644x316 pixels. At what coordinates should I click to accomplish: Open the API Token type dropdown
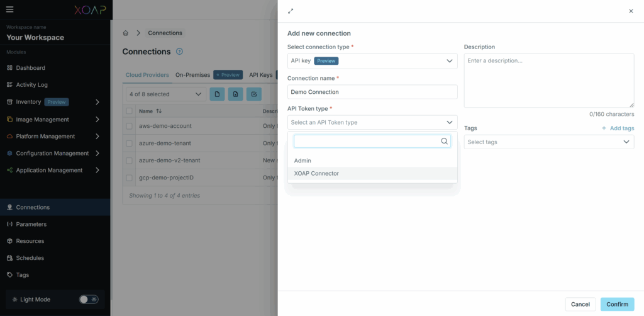point(372,123)
